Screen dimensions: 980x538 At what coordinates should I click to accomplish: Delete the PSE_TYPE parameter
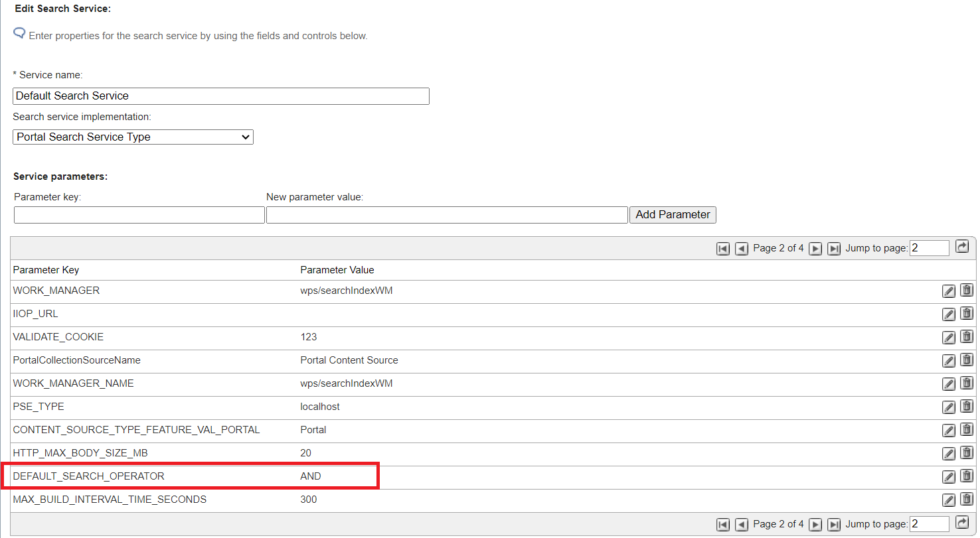[x=967, y=407]
